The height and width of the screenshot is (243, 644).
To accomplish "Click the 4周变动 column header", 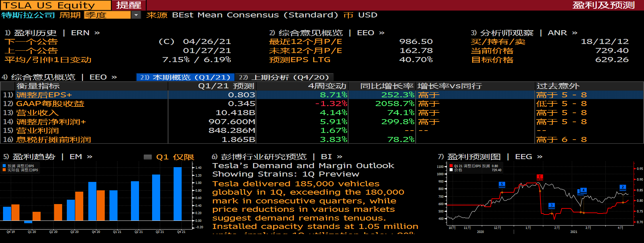I will (327, 86).
